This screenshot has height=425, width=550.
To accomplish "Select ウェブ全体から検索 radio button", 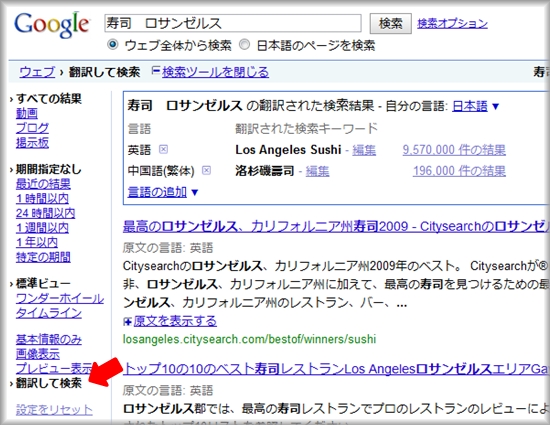I will click(113, 45).
